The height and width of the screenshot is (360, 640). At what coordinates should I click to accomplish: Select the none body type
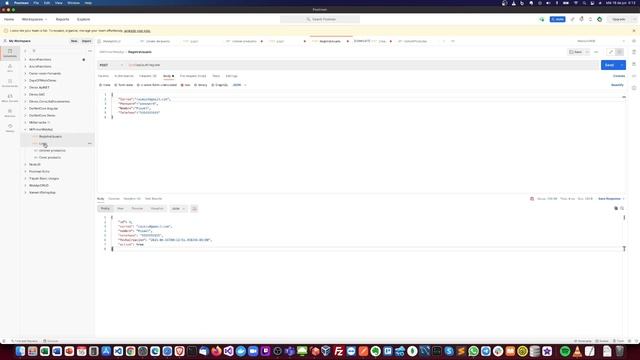pos(105,85)
